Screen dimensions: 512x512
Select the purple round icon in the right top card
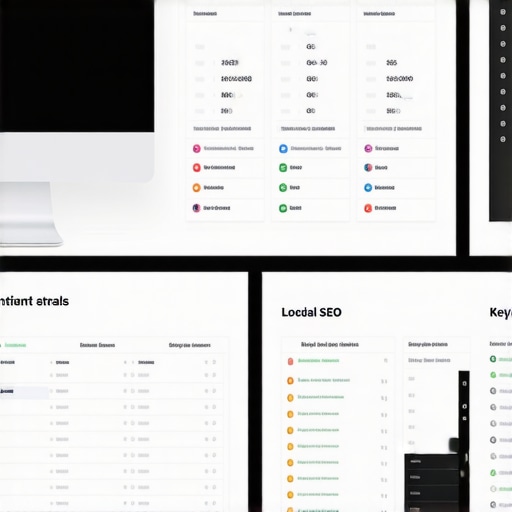(368, 148)
